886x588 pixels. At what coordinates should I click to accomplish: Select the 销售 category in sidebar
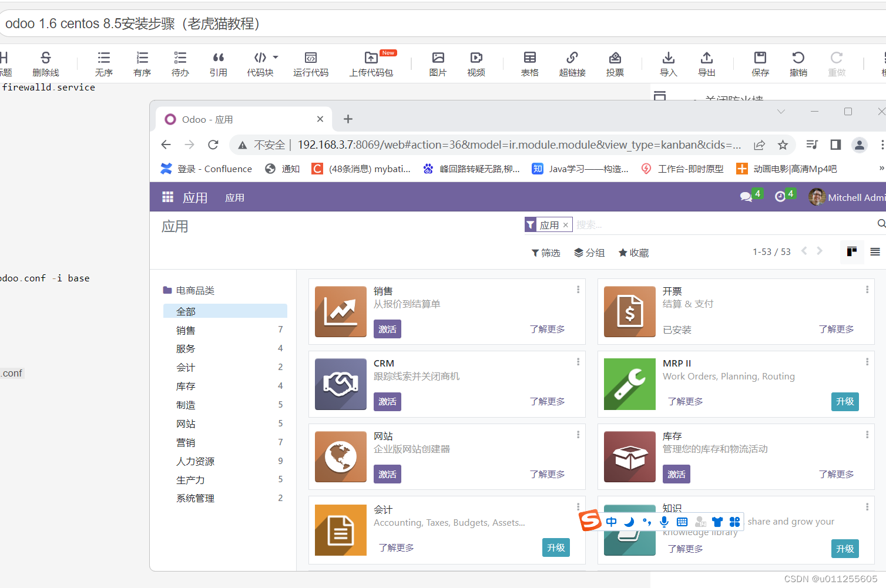point(225,330)
